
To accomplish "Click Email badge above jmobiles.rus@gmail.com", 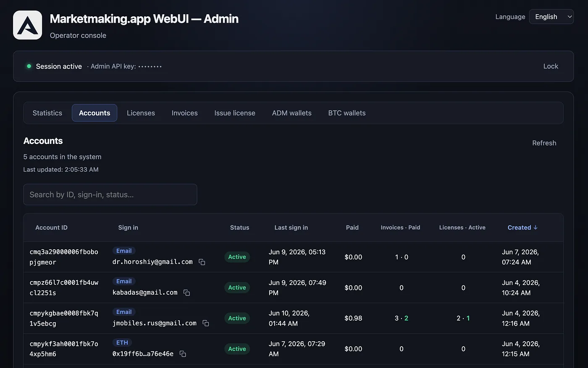I will (x=124, y=312).
